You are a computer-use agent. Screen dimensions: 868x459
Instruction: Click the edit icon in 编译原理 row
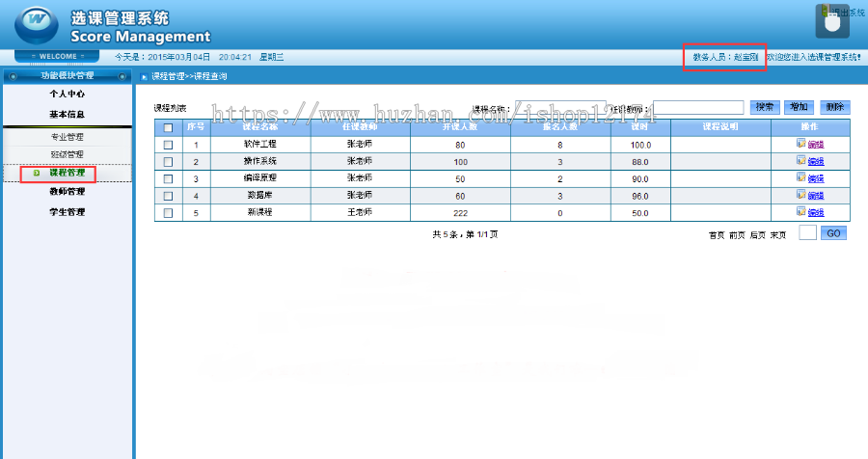801,177
